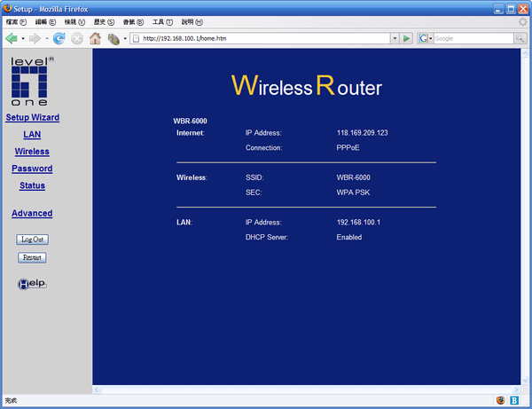
Task: Open the History (歷史) menu
Action: 104,22
